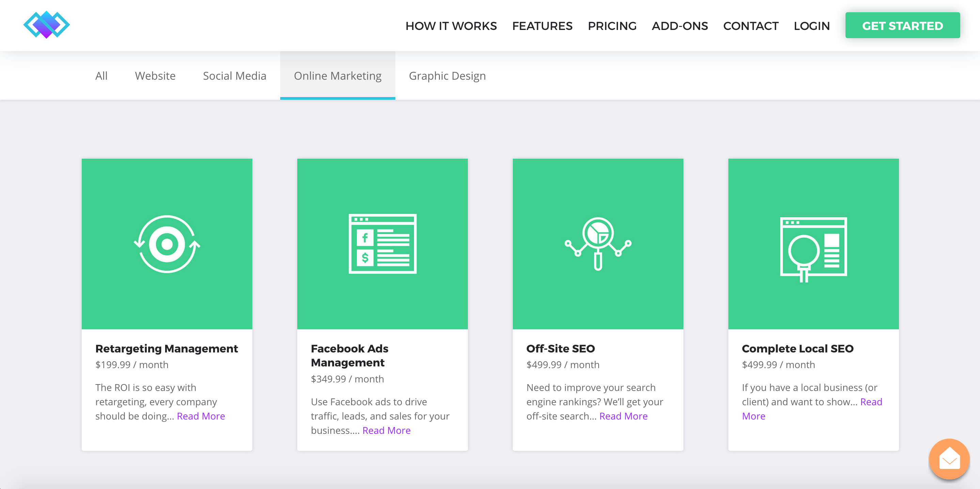Open the Features page
Viewport: 980px width, 489px height.
pos(542,26)
